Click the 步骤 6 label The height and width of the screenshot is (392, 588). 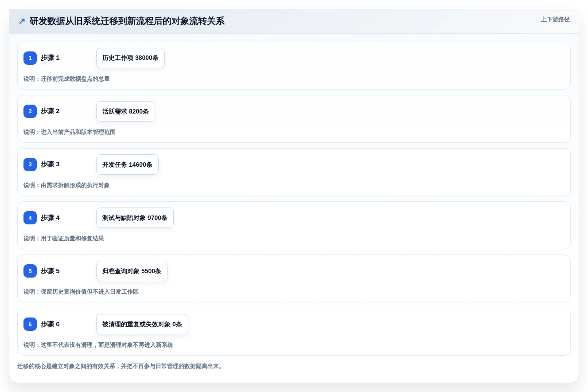tap(50, 324)
